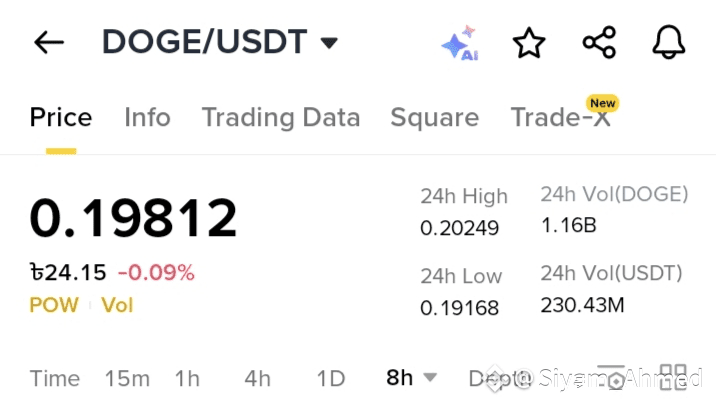Viewport: 716px width, 404px height.
Task: Tap the yellow Vol tag
Action: pyautogui.click(x=117, y=305)
